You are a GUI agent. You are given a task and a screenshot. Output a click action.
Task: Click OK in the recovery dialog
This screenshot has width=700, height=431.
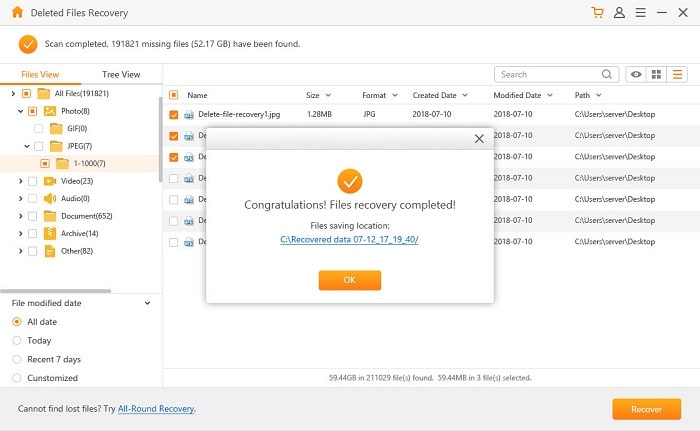(350, 280)
